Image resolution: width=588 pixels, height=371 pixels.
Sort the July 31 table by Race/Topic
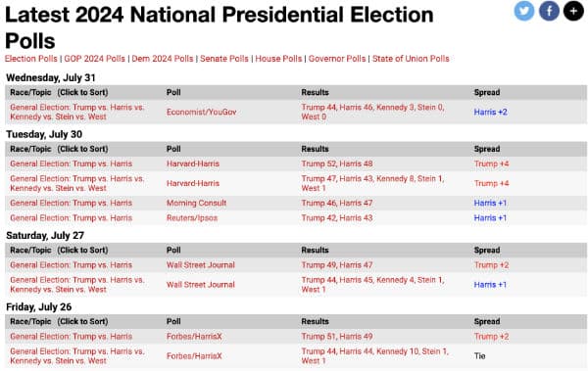[x=59, y=93]
